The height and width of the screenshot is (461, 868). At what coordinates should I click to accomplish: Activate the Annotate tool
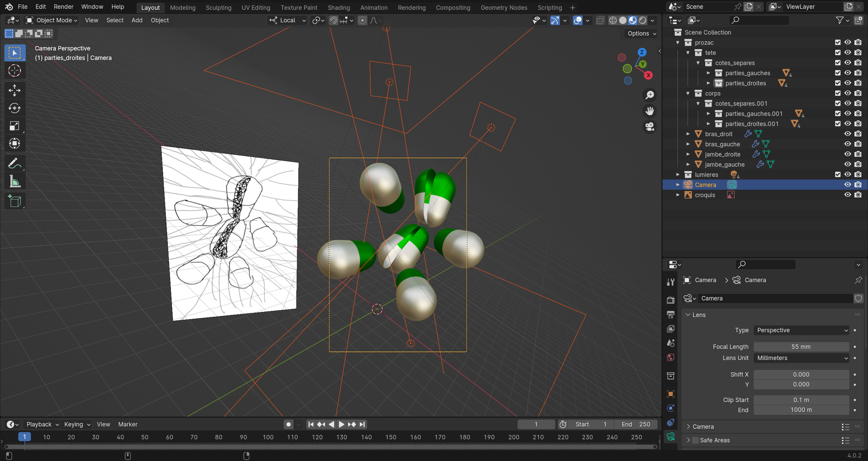[x=15, y=163]
